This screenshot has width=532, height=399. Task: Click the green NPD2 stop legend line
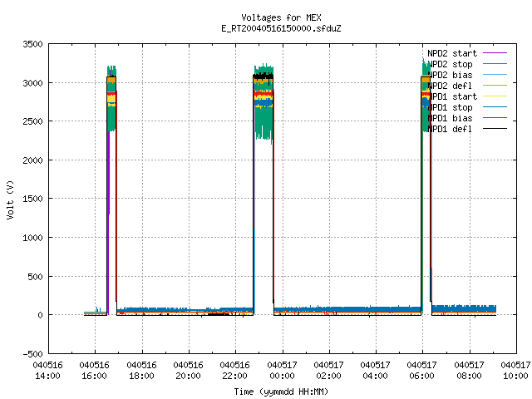tap(495, 63)
